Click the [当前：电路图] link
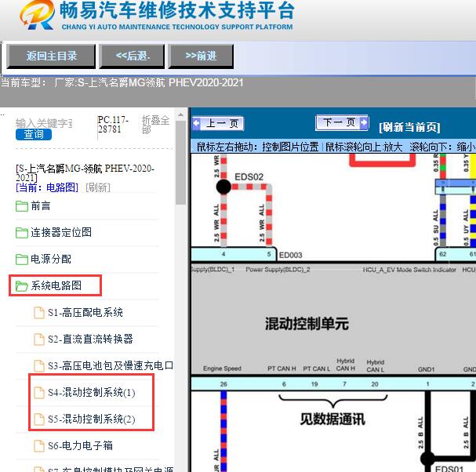Screen dimensions: 476x472 (x=47, y=187)
